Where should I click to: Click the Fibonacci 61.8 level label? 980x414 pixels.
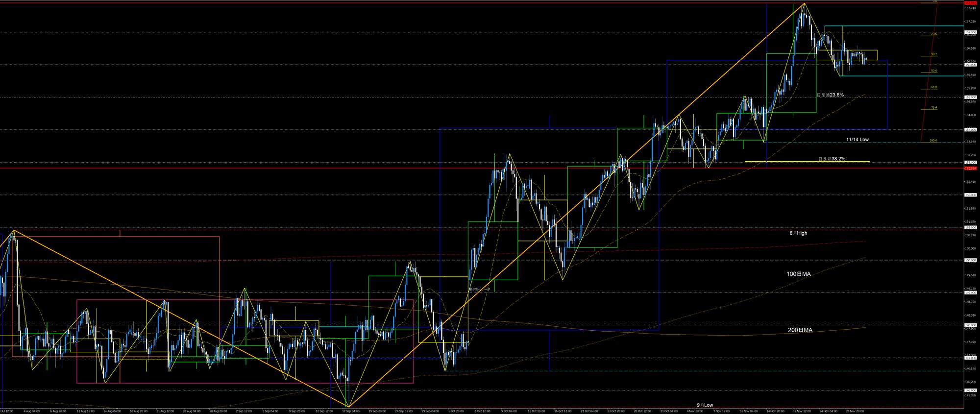934,88
